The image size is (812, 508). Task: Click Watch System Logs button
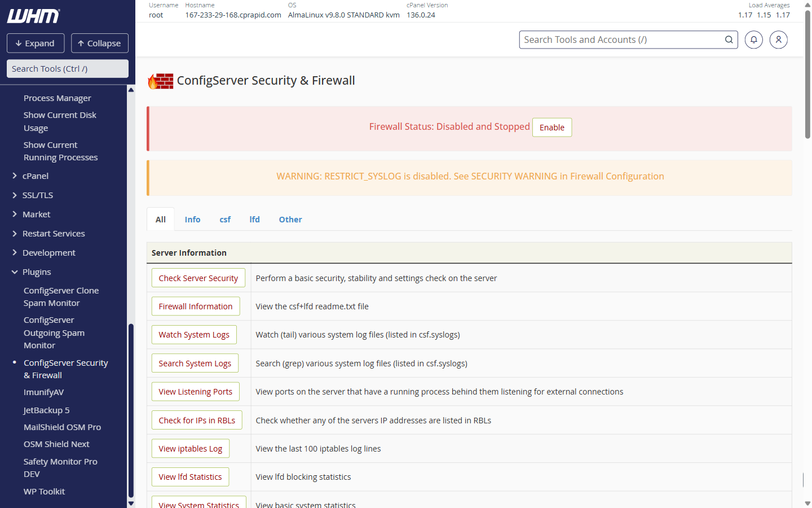(194, 335)
